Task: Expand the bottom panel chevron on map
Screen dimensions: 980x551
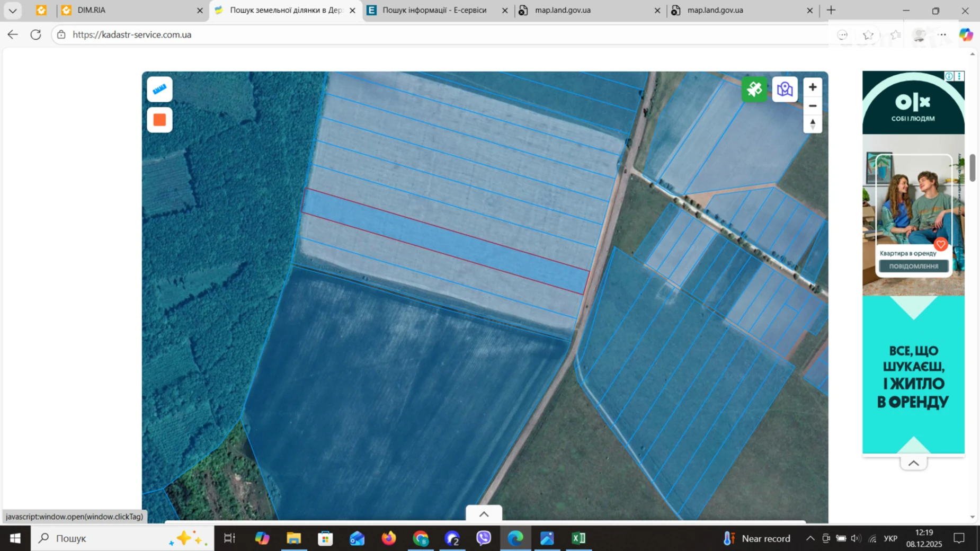Action: click(484, 514)
